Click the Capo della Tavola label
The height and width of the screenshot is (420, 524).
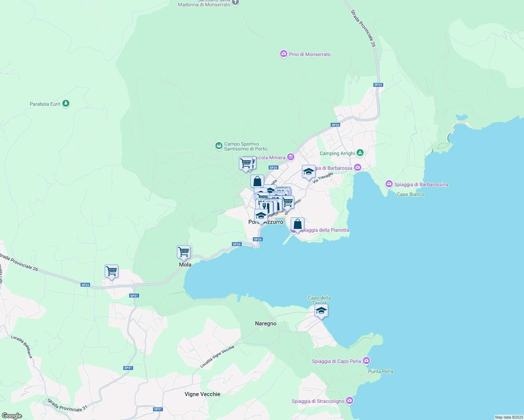pos(319,300)
